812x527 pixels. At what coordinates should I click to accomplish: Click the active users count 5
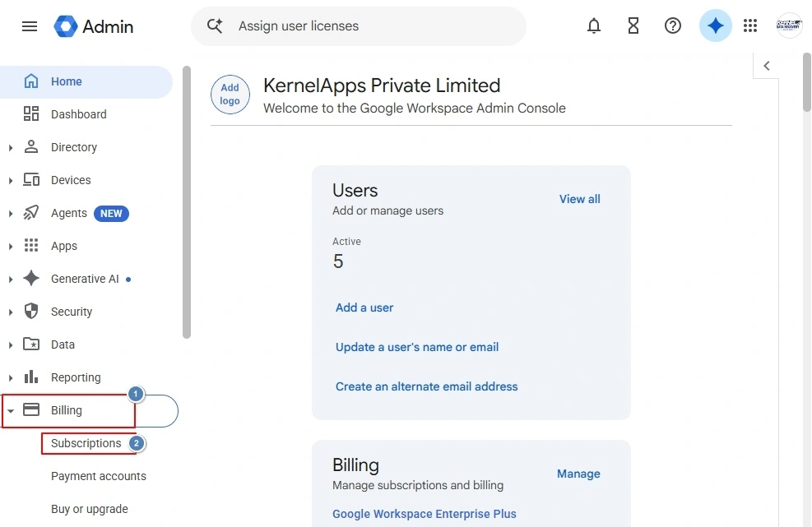pos(338,261)
